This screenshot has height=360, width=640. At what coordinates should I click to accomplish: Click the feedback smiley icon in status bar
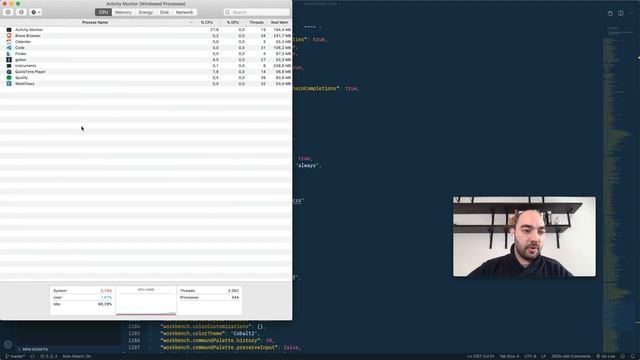click(x=623, y=356)
